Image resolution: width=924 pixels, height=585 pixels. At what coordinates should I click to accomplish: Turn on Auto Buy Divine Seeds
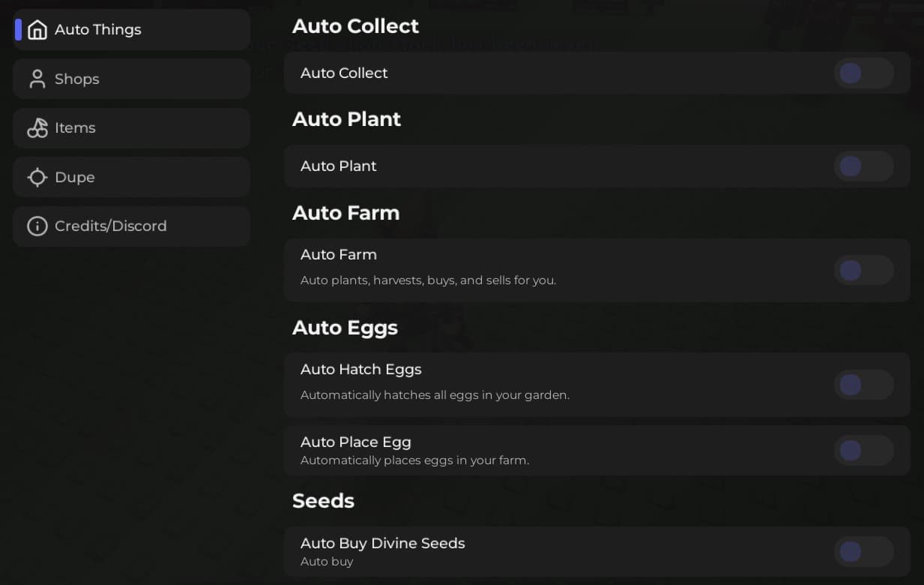[x=863, y=551]
